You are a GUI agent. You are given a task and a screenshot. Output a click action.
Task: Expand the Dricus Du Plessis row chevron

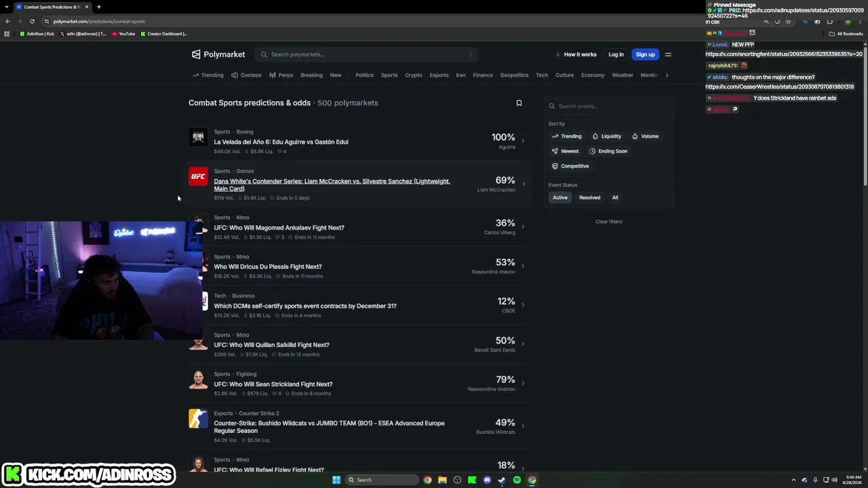coord(523,266)
